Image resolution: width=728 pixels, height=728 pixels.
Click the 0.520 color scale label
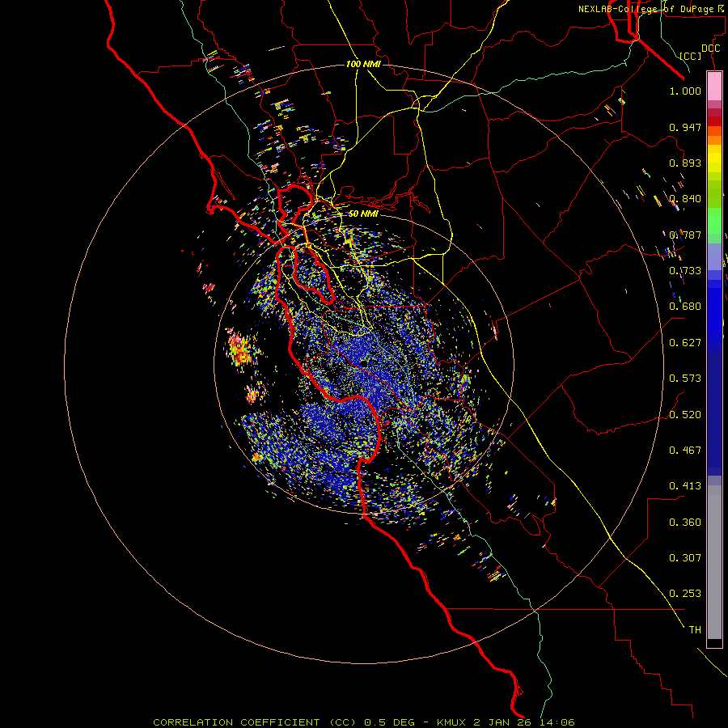click(685, 415)
